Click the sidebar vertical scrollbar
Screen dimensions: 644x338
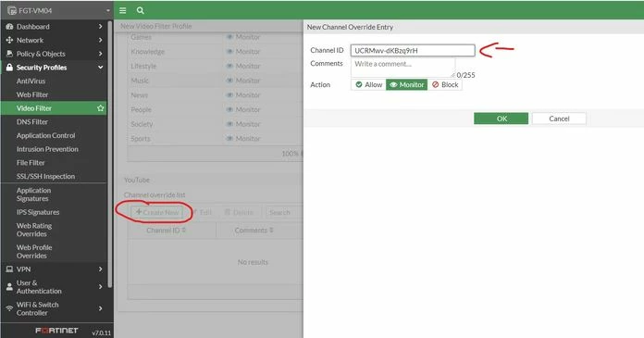[x=110, y=155]
